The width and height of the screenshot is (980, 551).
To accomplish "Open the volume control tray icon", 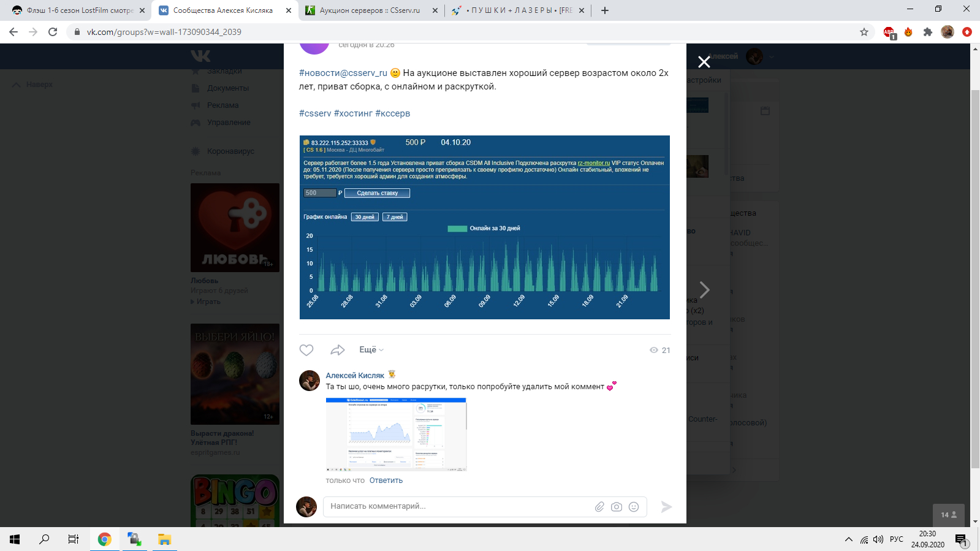I will tap(879, 539).
